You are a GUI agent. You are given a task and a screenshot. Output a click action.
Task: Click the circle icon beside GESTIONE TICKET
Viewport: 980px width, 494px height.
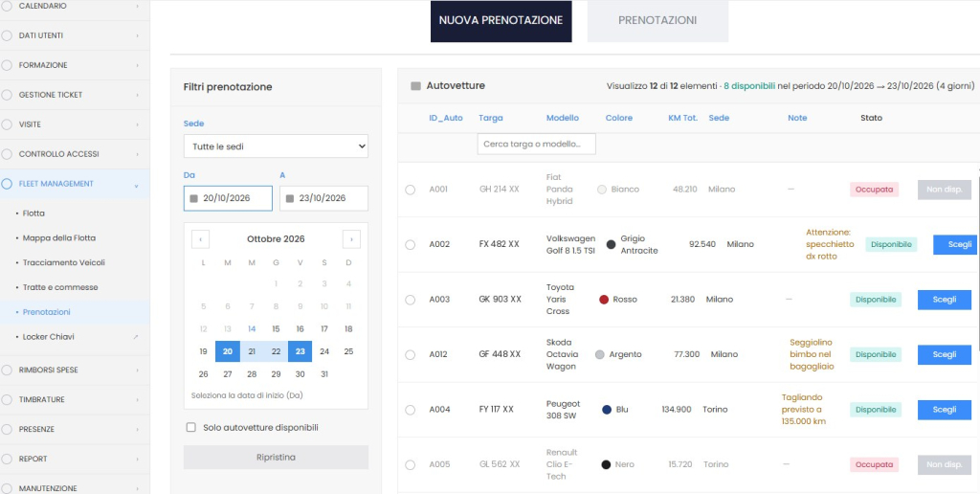point(7,95)
